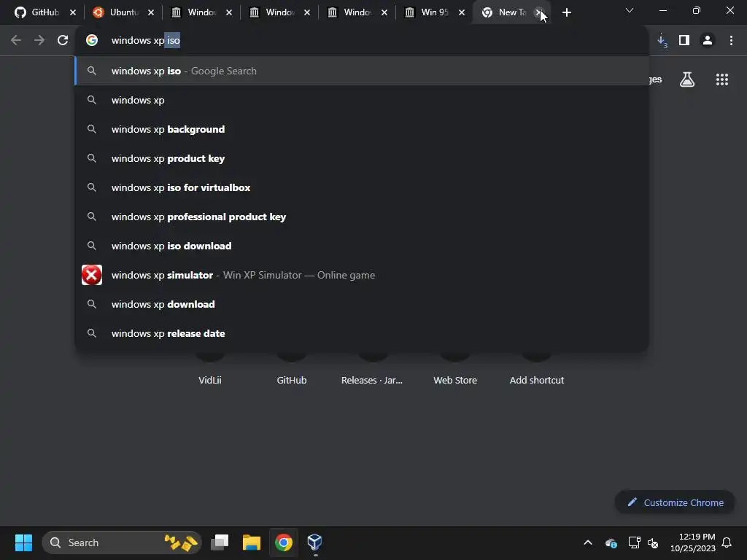Click the address bar text field
This screenshot has height=560, width=747.
coord(362,41)
